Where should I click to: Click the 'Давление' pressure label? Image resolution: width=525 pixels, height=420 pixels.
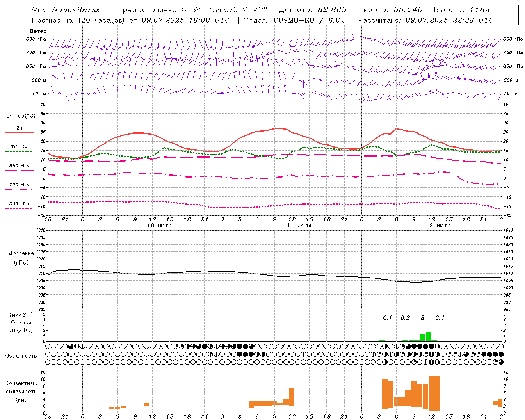click(21, 253)
